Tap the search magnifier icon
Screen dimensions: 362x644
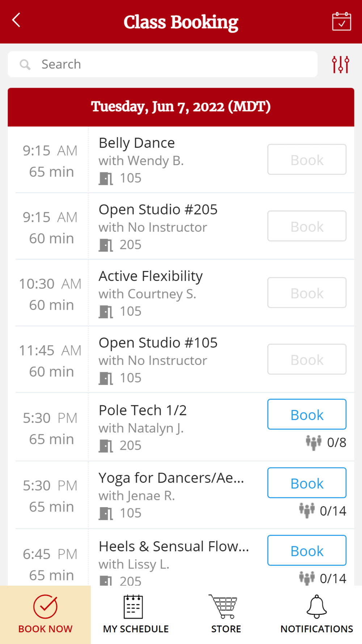[x=25, y=65]
